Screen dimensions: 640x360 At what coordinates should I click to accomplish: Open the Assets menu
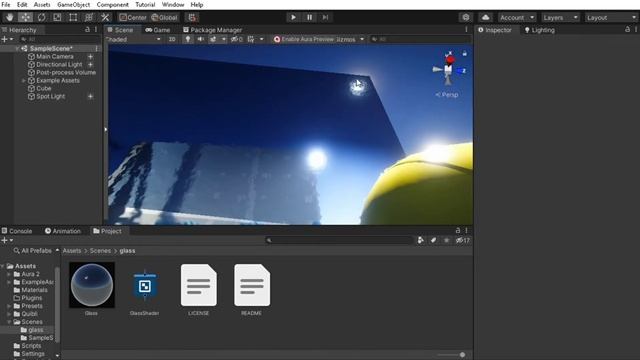42,4
